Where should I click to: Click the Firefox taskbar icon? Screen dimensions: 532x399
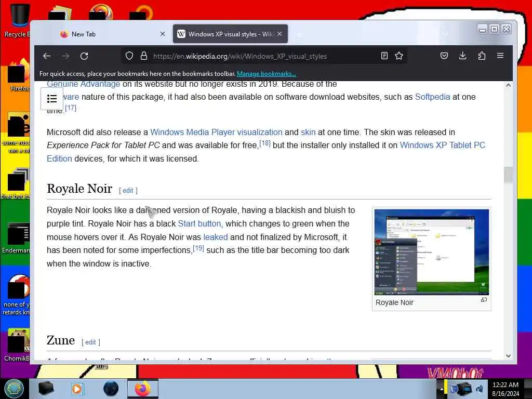point(143,389)
